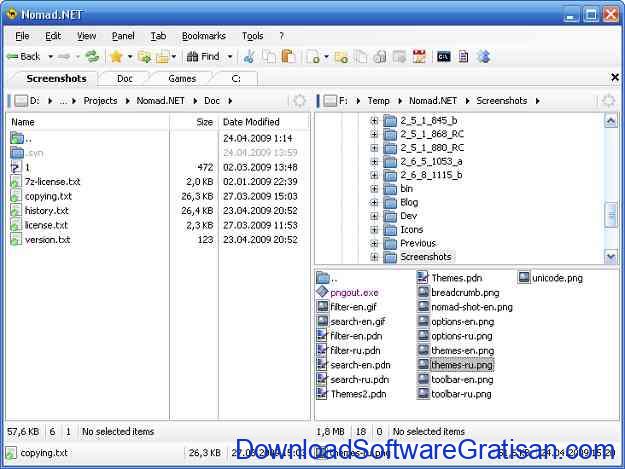
Task: Expand the arrow after Screenshots in the breadcrumb
Action: (537, 101)
